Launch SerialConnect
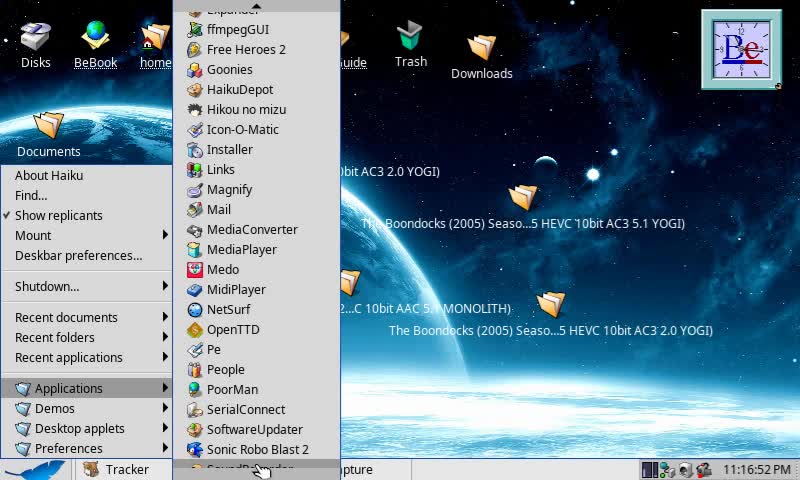This screenshot has width=800, height=480. click(257, 410)
